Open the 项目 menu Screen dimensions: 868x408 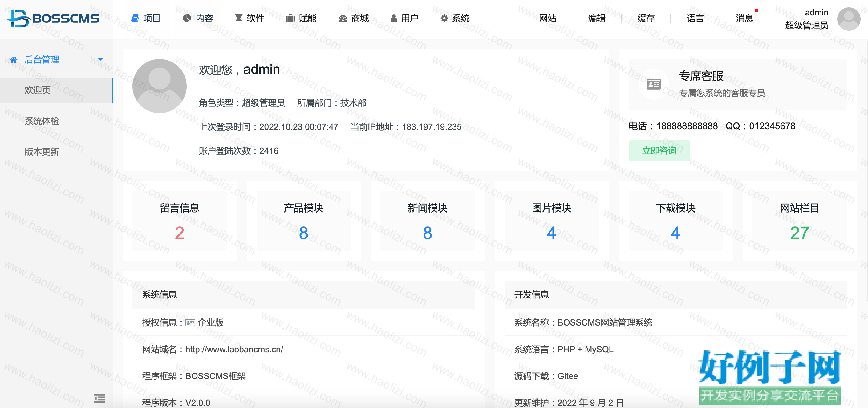coord(146,18)
